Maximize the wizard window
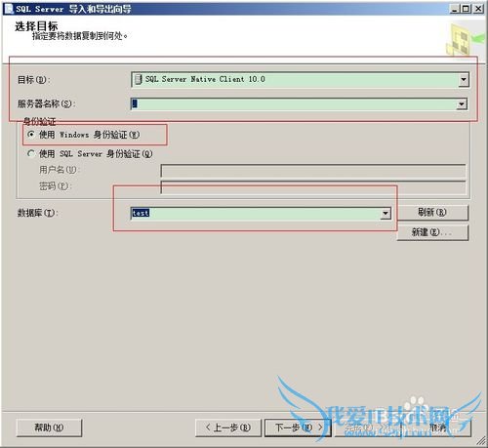 pyautogui.click(x=466, y=9)
